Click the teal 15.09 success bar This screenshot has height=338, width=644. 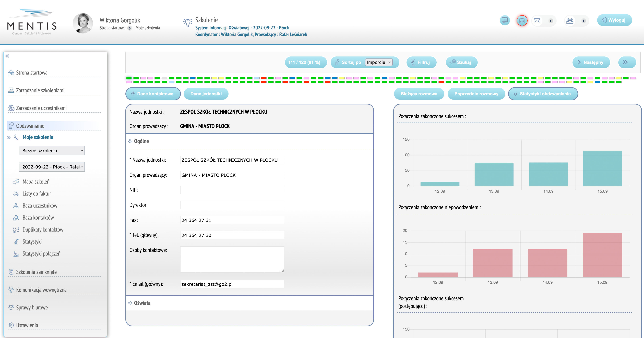pos(602,169)
